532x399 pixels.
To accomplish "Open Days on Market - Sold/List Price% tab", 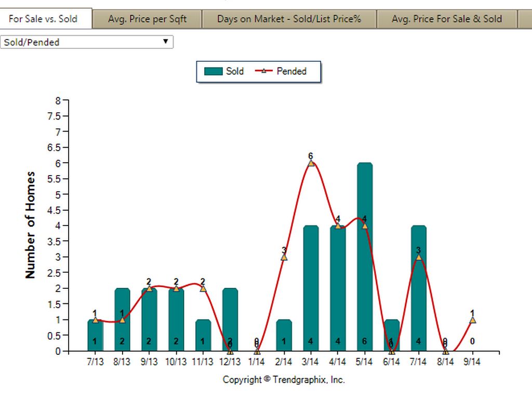I will pos(289,19).
